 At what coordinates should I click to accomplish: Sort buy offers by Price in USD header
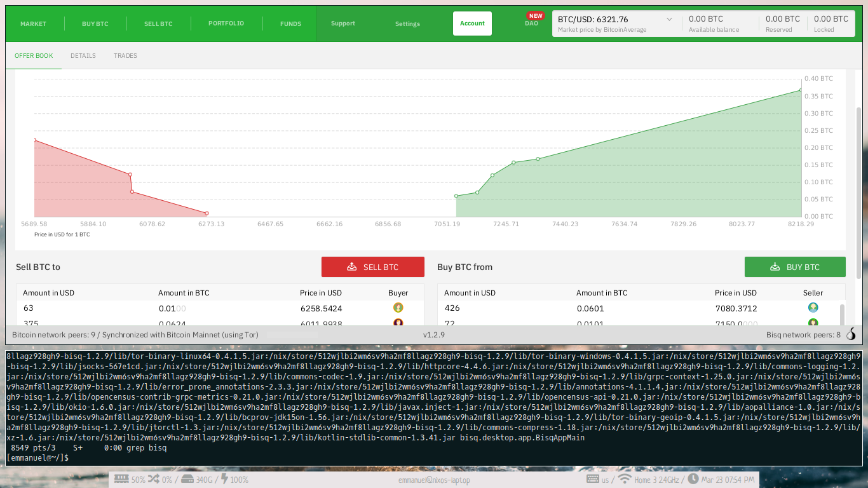pos(736,293)
